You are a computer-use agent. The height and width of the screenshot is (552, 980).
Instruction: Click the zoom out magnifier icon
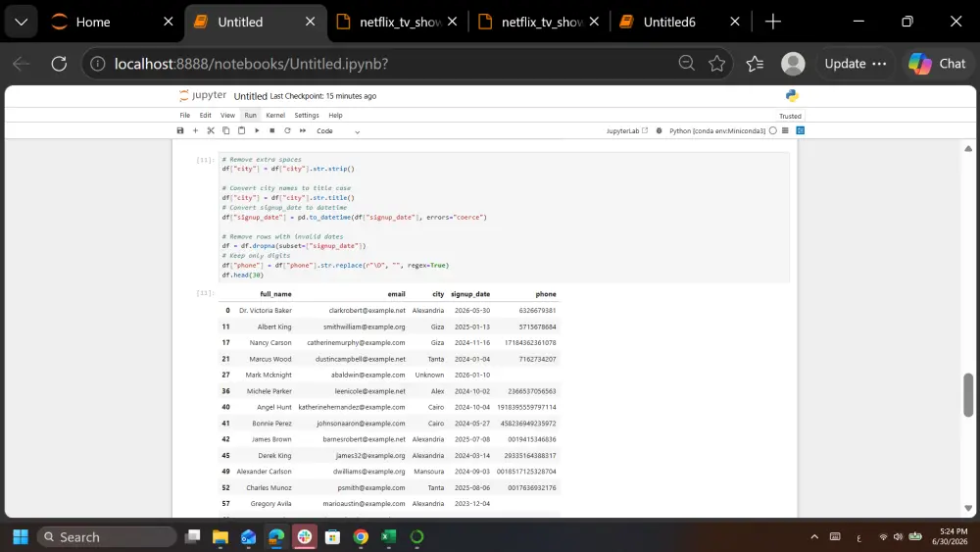point(686,63)
